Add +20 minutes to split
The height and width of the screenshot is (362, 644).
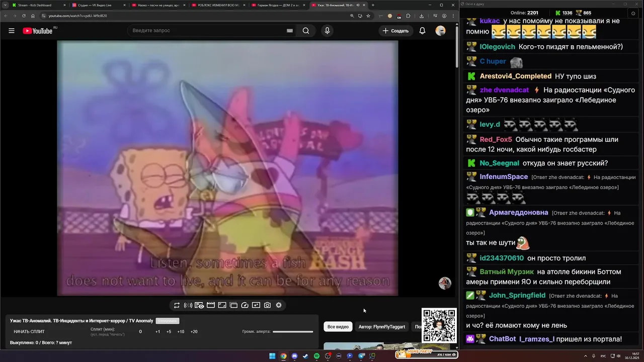(x=194, y=332)
